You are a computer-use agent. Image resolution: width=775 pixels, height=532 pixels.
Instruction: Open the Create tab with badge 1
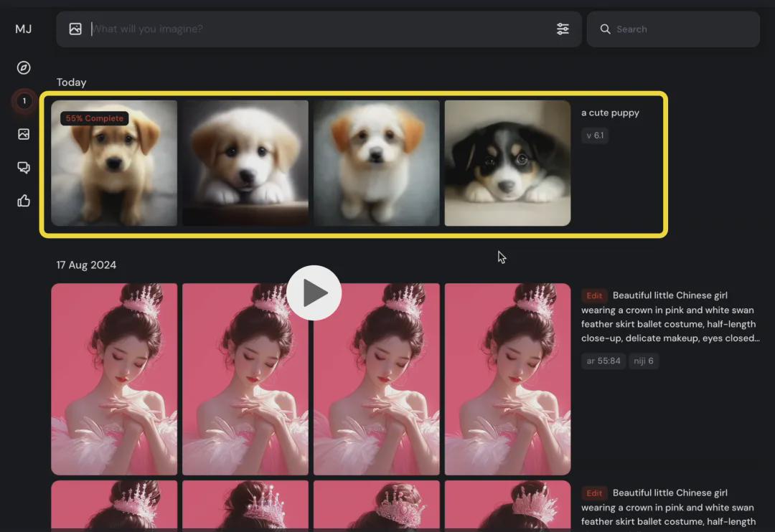tap(24, 101)
